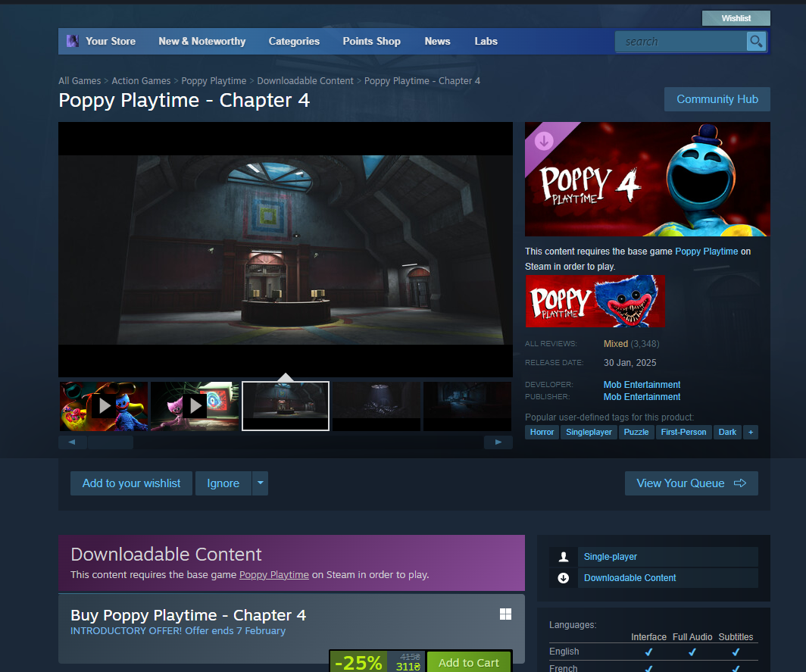Click the play icon on the first trailer thumbnail
This screenshot has height=672, width=806.
click(x=104, y=405)
